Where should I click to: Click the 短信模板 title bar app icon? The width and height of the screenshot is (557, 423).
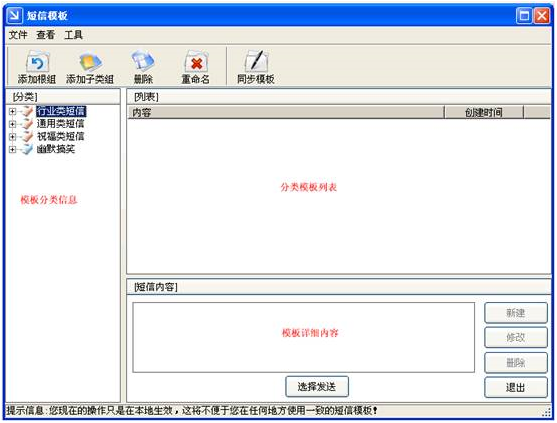14,15
